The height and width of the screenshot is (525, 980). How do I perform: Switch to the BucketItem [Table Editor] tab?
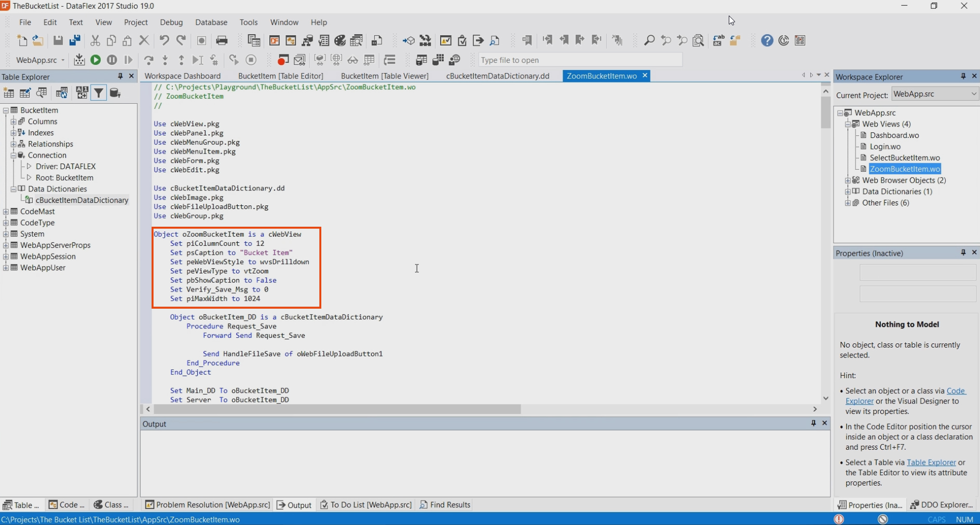[280, 76]
